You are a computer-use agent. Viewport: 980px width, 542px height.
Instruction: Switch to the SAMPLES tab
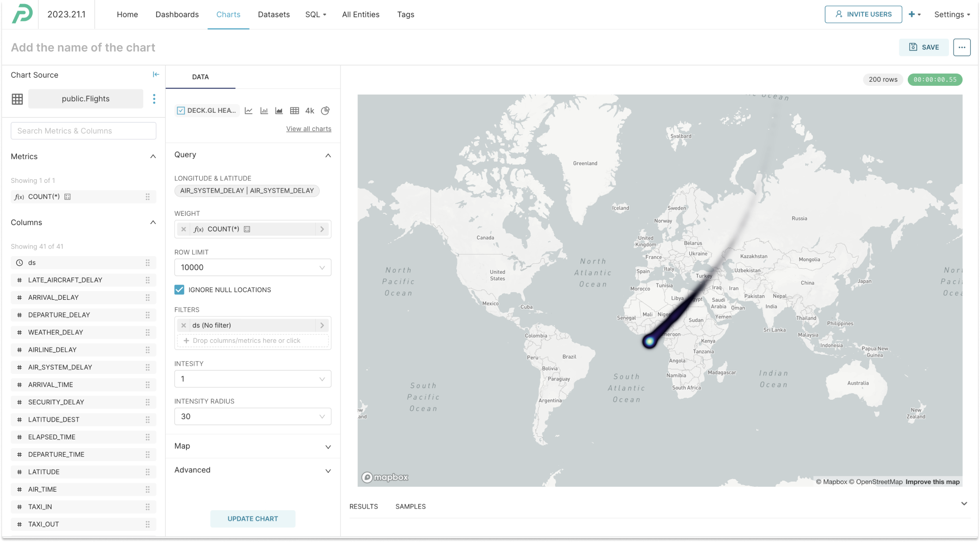[411, 506]
